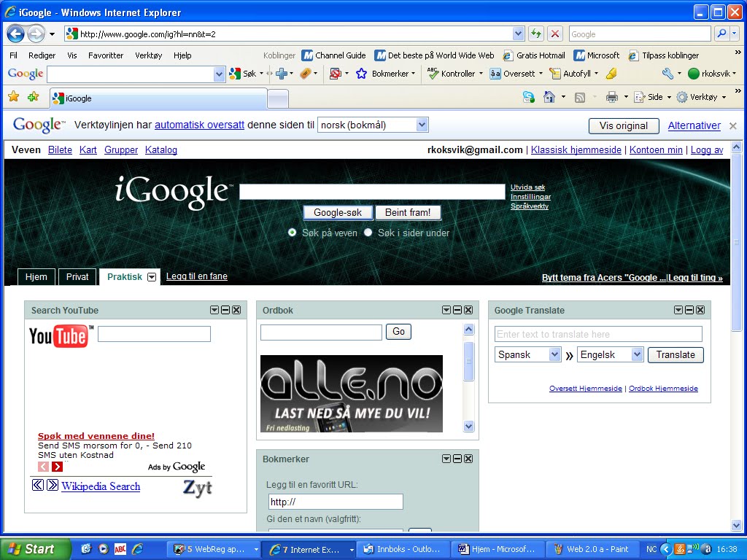Open the Google toolbar search box dropdown

(219, 74)
